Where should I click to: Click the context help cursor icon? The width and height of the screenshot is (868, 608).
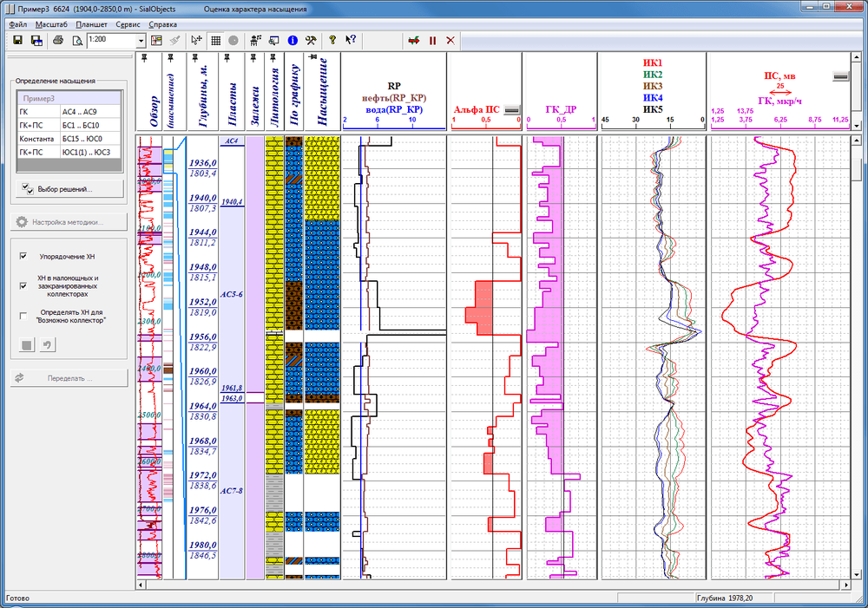pyautogui.click(x=351, y=40)
